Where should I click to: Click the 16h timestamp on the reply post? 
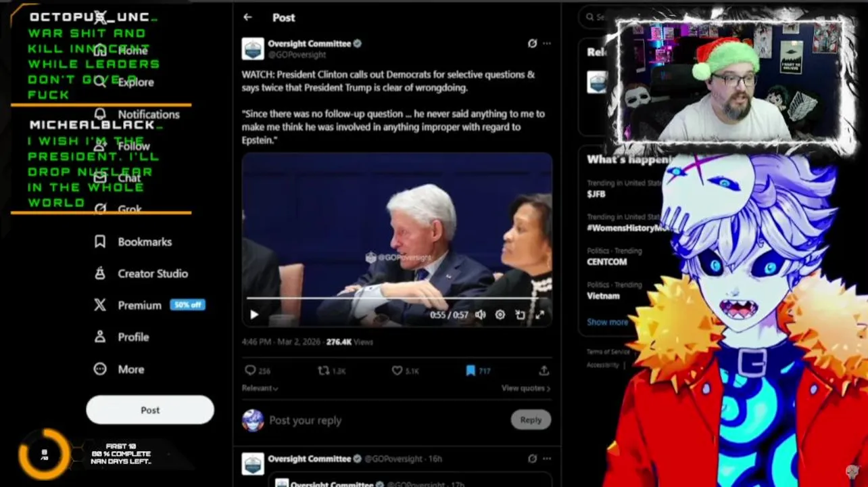436,459
